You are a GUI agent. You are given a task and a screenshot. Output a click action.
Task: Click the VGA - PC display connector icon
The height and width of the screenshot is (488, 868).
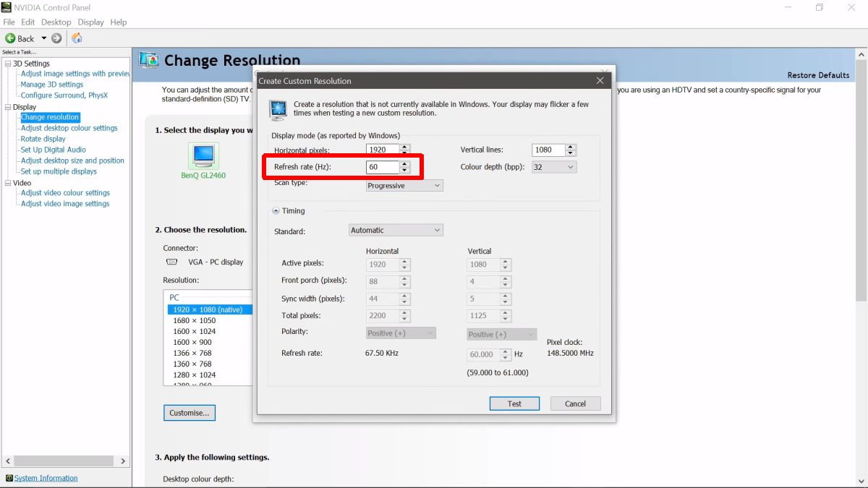[171, 262]
